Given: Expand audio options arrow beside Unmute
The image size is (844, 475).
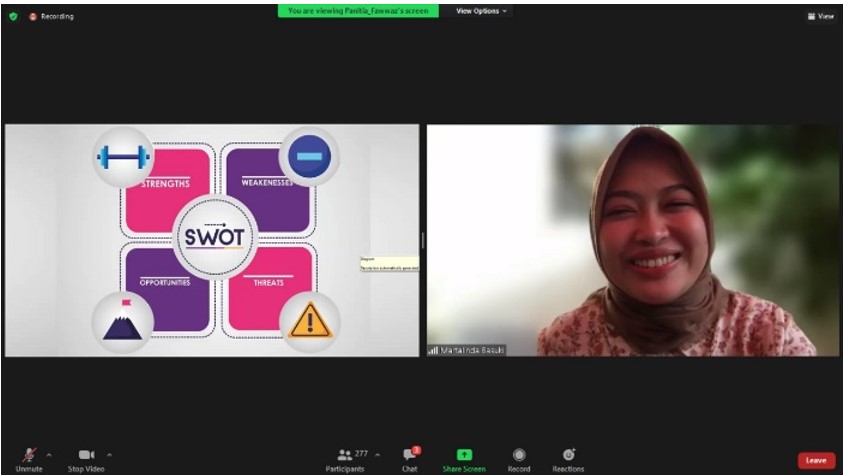Looking at the screenshot, I should pos(49,454).
